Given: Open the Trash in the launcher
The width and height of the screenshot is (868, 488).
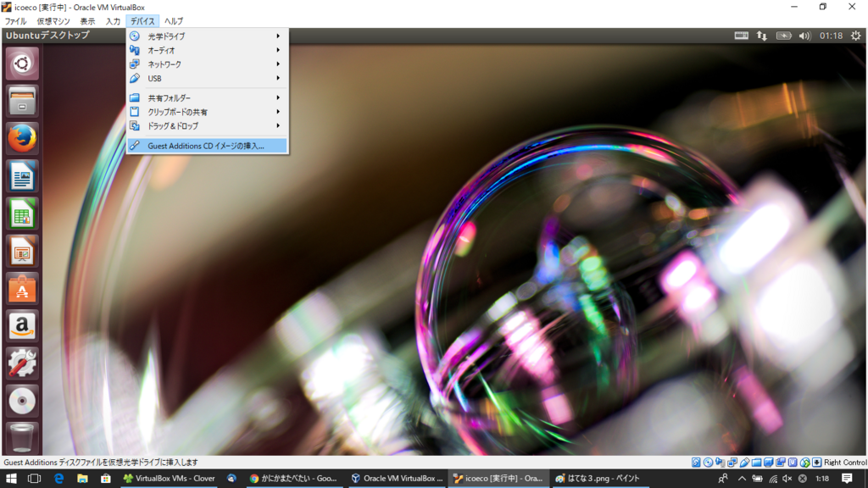Looking at the screenshot, I should click(x=22, y=438).
